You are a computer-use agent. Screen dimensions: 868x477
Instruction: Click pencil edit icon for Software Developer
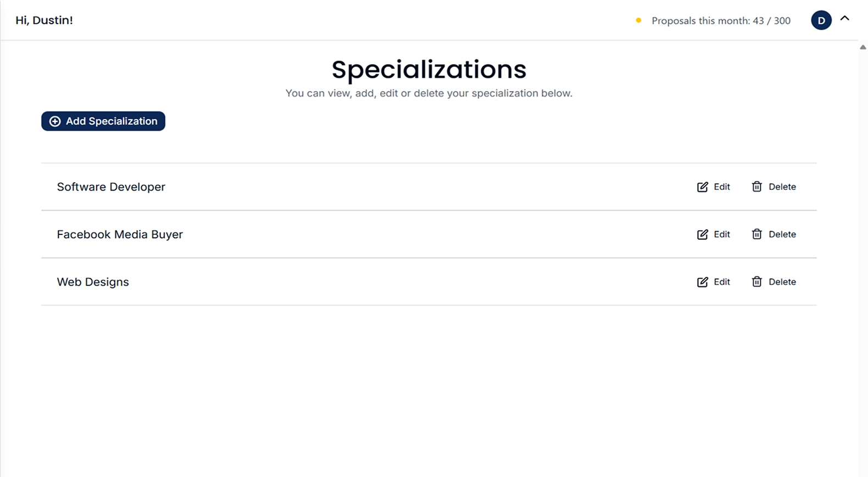pos(702,187)
